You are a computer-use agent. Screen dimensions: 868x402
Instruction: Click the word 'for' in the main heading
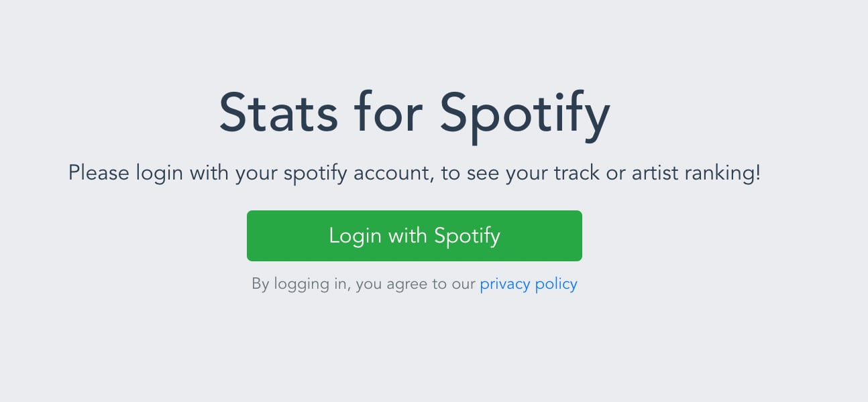click(x=388, y=113)
